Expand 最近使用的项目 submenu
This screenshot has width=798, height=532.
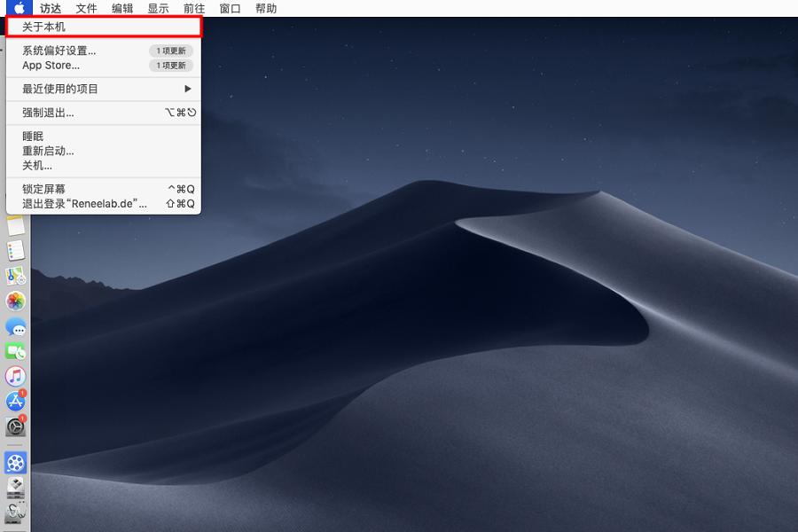pyautogui.click(x=104, y=89)
